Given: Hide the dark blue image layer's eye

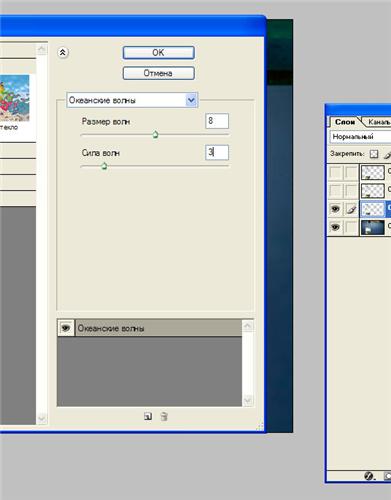Looking at the screenshot, I should tap(335, 227).
